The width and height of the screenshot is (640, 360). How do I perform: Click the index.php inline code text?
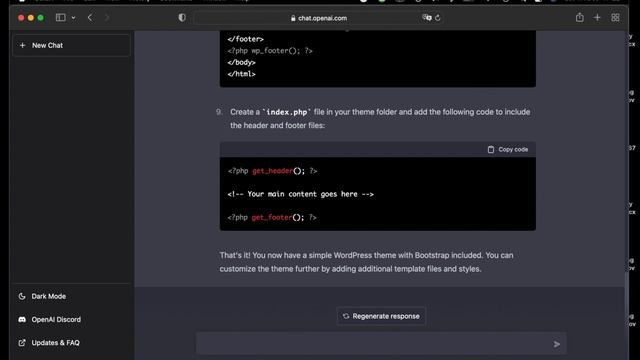pyautogui.click(x=287, y=112)
